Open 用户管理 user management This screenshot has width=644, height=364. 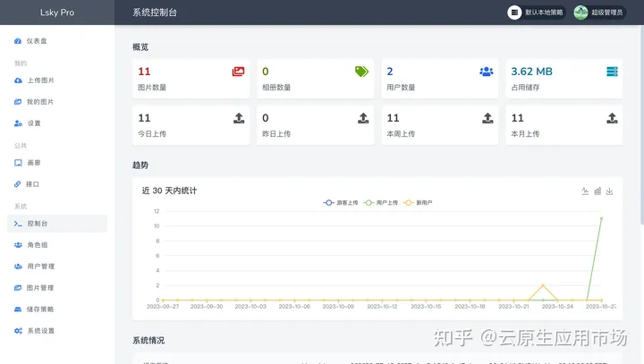(x=57, y=267)
